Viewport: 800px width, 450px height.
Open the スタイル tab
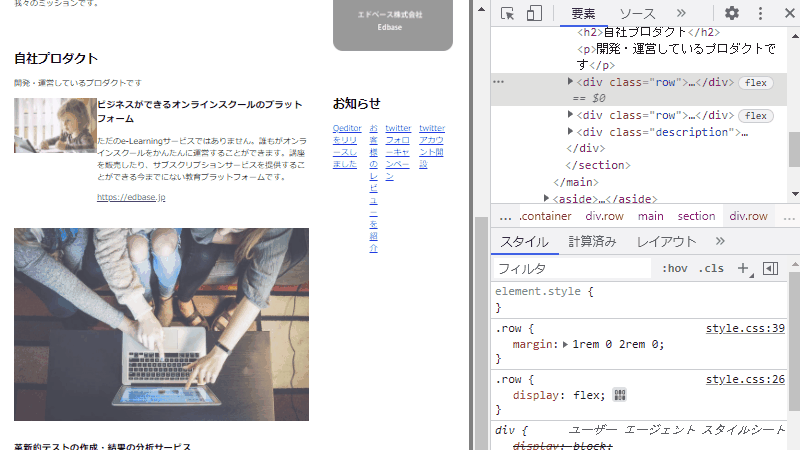524,241
